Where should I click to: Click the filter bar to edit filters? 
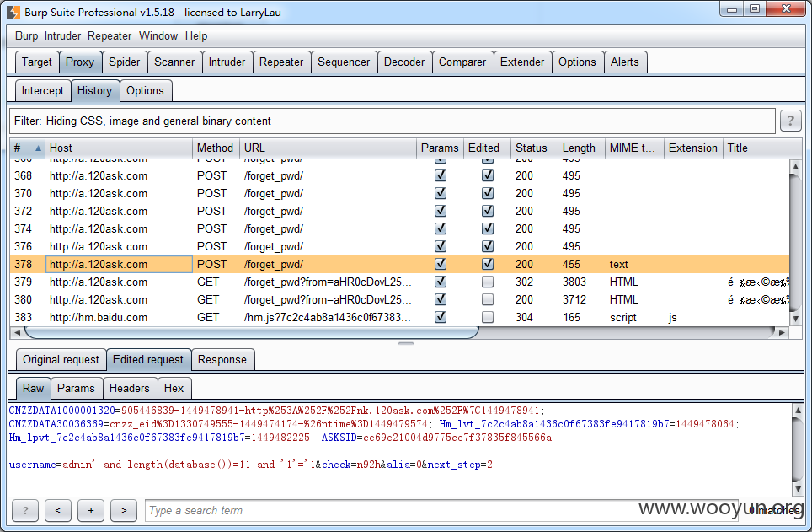coord(392,121)
